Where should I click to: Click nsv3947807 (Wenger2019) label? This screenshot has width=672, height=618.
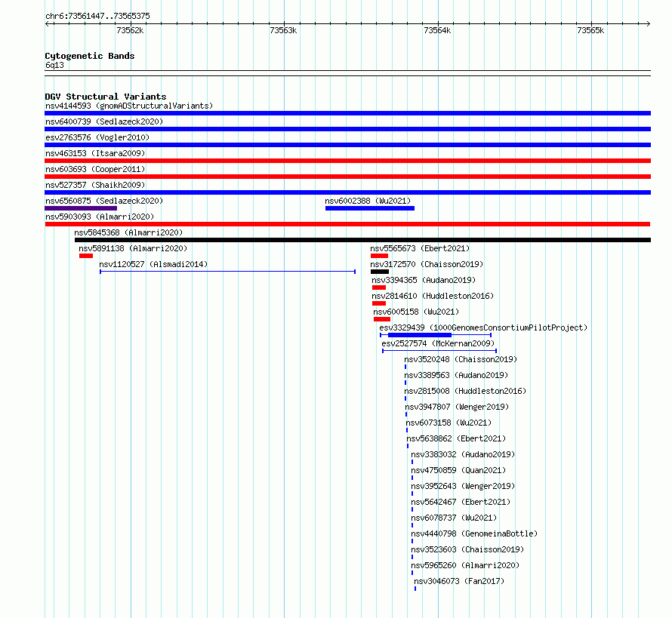point(457,407)
